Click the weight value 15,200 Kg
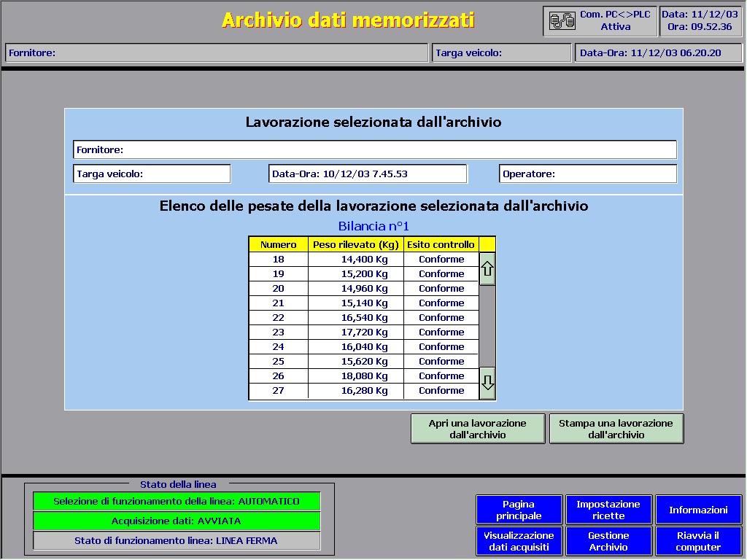This screenshot has width=747, height=560. 365,274
